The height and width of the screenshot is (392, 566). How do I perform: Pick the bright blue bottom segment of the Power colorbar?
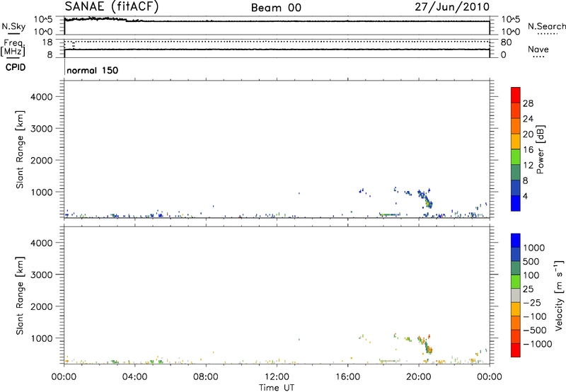(x=516, y=203)
